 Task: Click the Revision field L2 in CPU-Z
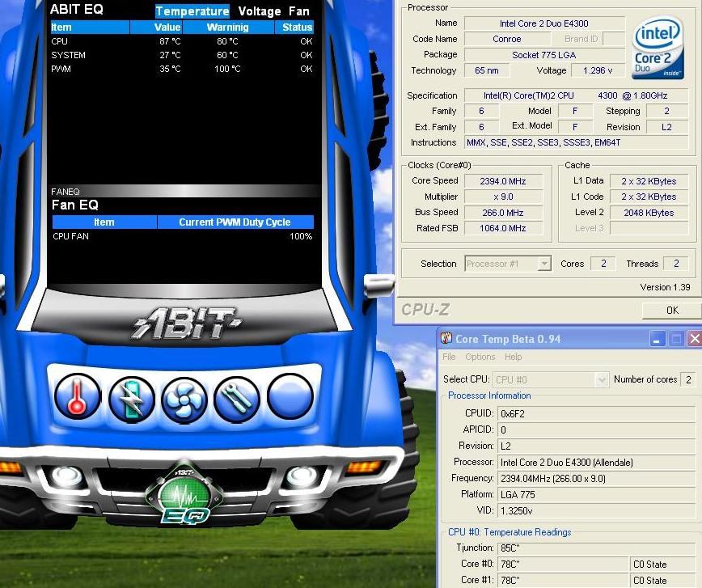tap(667, 127)
